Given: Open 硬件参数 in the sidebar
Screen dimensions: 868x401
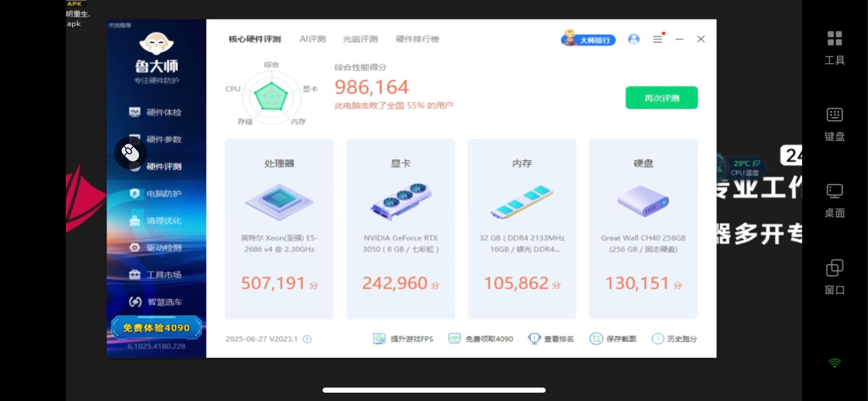Looking at the screenshot, I should coord(156,139).
